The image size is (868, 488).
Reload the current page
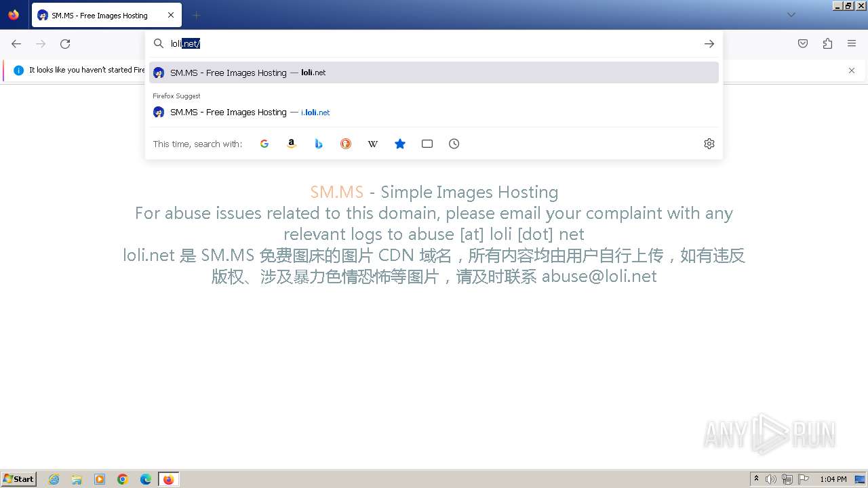coord(65,44)
